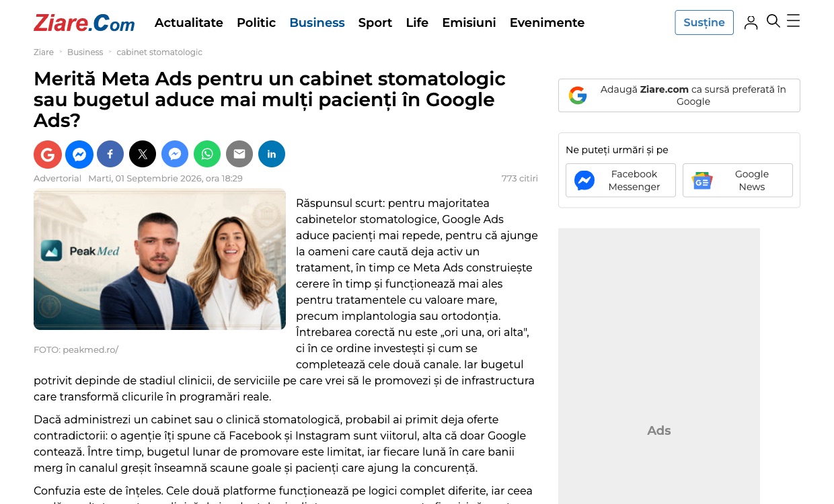Share article on LinkedIn
This screenshot has height=504, width=834.
[x=272, y=154]
